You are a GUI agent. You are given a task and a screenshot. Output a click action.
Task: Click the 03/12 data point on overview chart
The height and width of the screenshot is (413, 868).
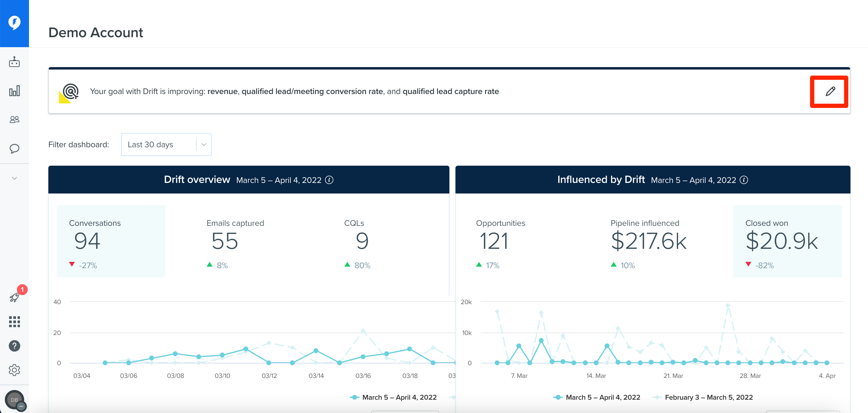pyautogui.click(x=268, y=363)
